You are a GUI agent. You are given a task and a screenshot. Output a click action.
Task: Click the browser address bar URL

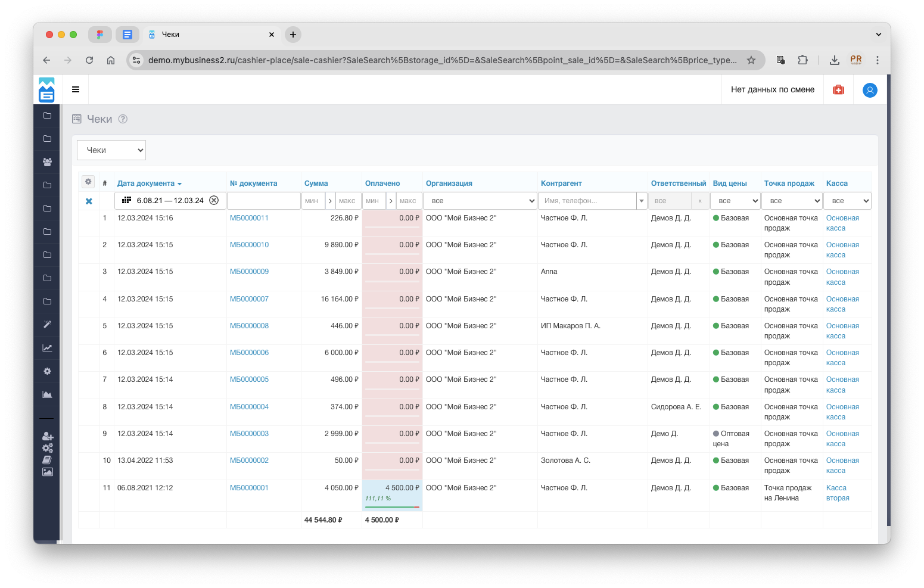click(x=442, y=60)
